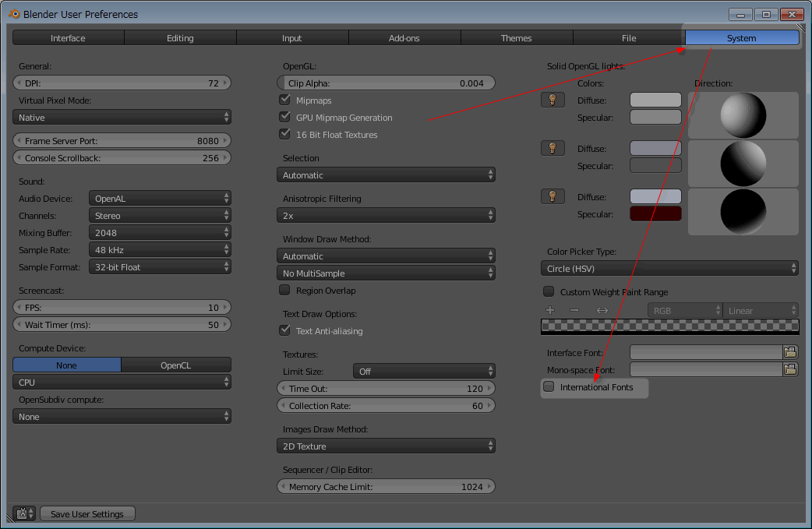Disable the Mipmaps checkbox
Viewport: 812px width, 529px height.
[284, 100]
